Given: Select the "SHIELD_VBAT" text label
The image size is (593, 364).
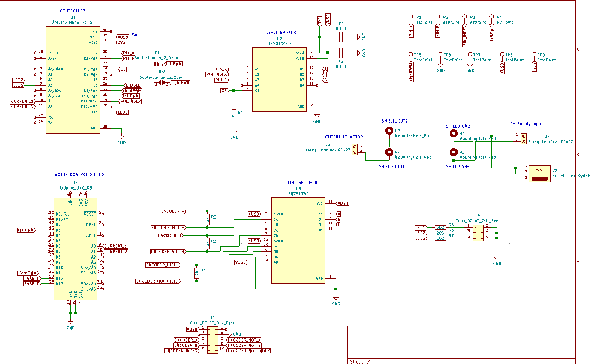Looking at the screenshot, I should [458, 166].
